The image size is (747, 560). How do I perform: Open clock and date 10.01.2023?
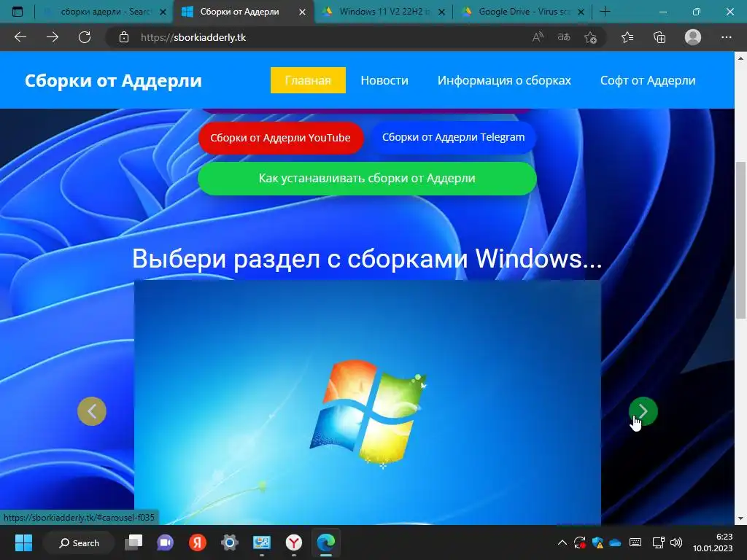coord(713,542)
